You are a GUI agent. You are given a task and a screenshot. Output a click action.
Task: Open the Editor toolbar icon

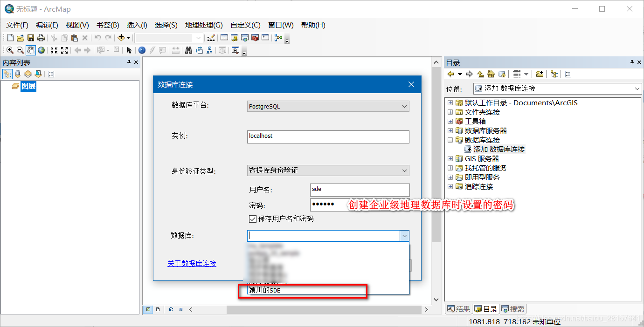point(211,38)
